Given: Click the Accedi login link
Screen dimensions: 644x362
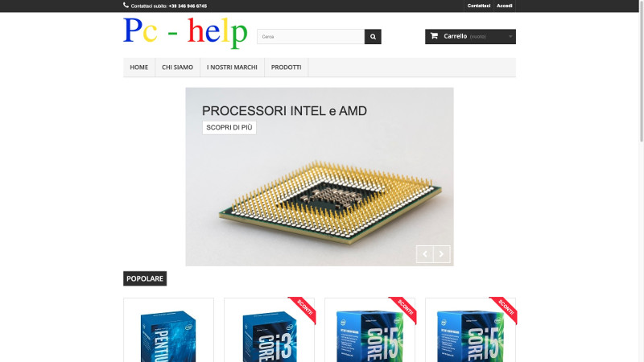Looking at the screenshot, I should coord(505,6).
